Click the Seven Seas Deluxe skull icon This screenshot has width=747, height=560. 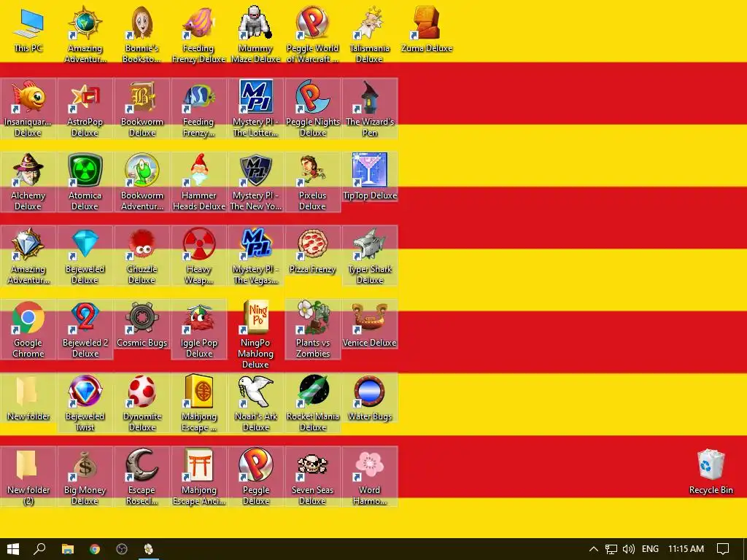pos(312,477)
